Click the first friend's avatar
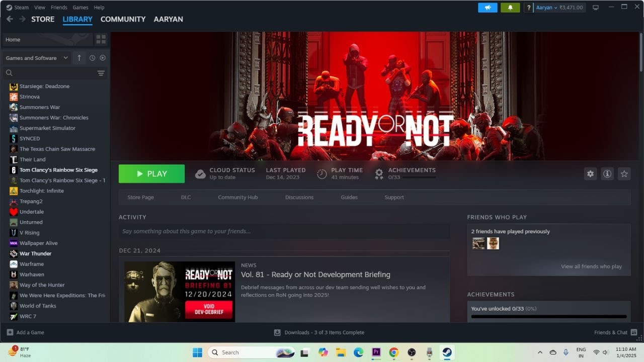This screenshot has height=362, width=644. tap(478, 243)
